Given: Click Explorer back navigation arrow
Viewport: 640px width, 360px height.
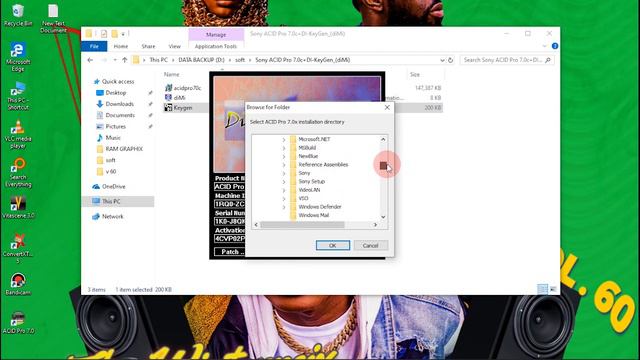Looking at the screenshot, I should coord(90,60).
